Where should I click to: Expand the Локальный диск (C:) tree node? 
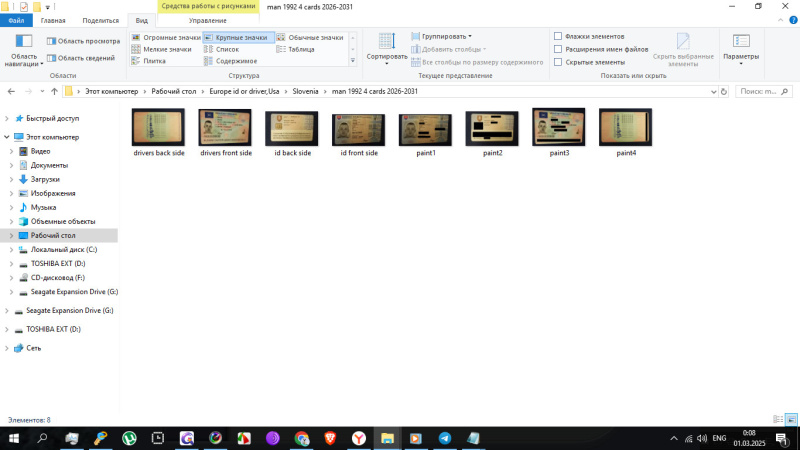(x=11, y=249)
